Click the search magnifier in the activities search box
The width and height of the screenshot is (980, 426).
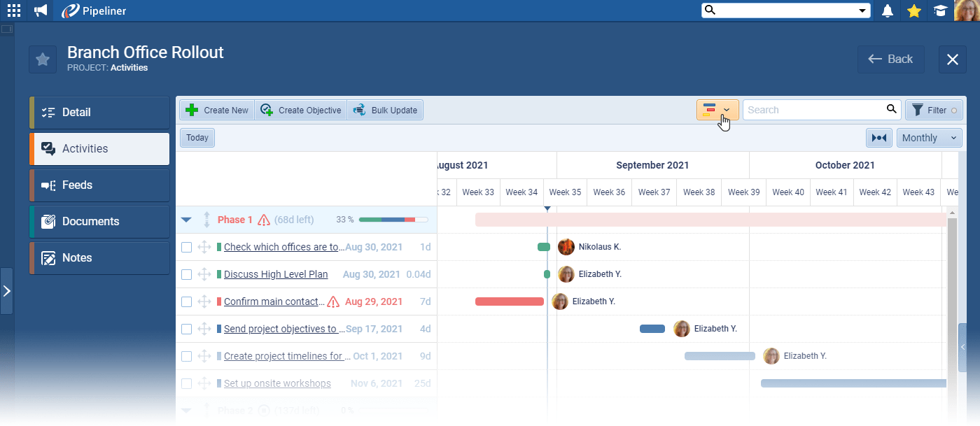click(892, 110)
